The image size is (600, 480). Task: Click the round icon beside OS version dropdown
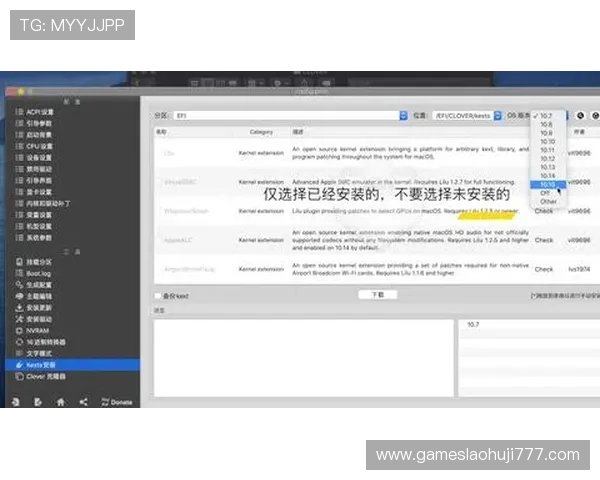coord(580,115)
